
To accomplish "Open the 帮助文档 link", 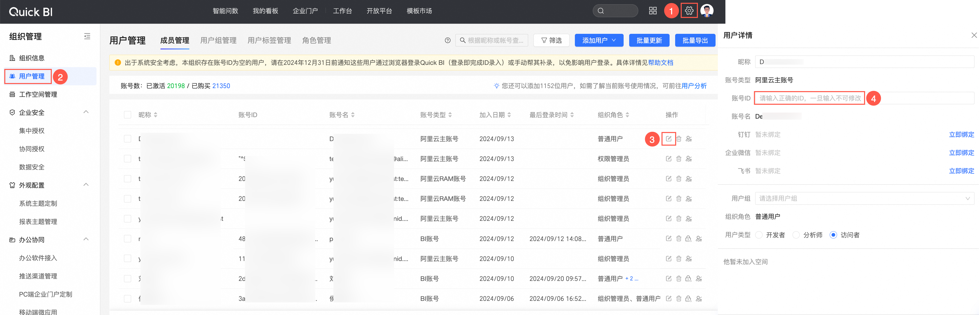I will point(661,63).
